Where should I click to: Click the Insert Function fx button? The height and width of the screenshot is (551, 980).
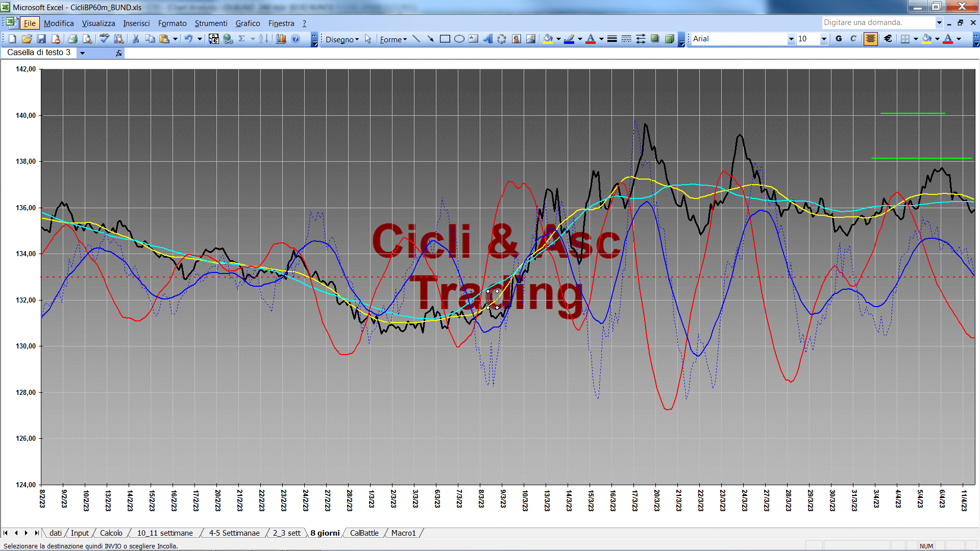pyautogui.click(x=118, y=53)
